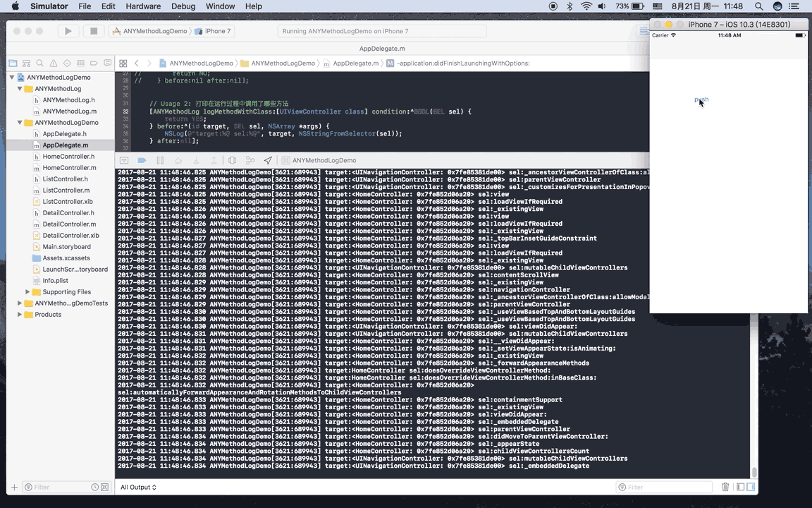812x508 pixels.
Task: Open the Symbol navigator
Action: click(x=26, y=64)
